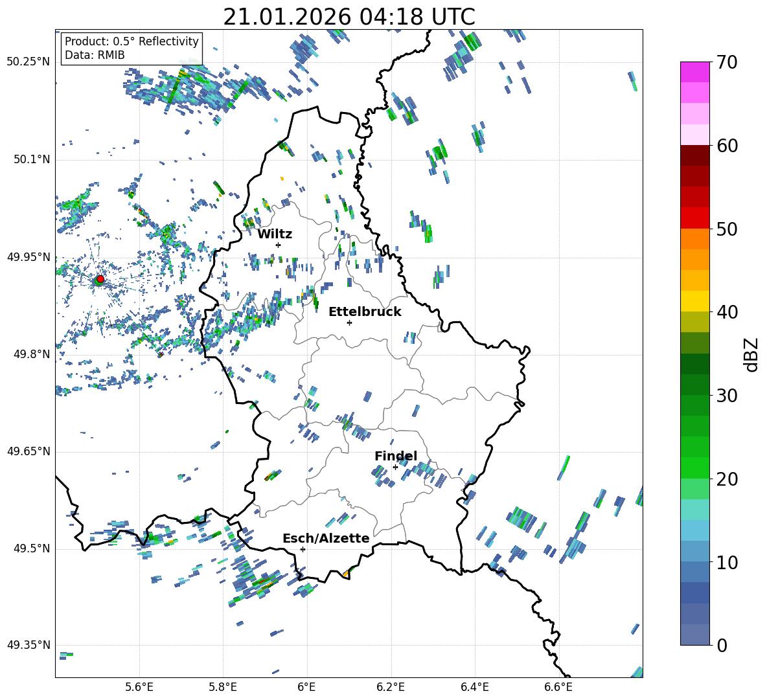Select the 50.25°N latitude tick label

tap(29, 62)
